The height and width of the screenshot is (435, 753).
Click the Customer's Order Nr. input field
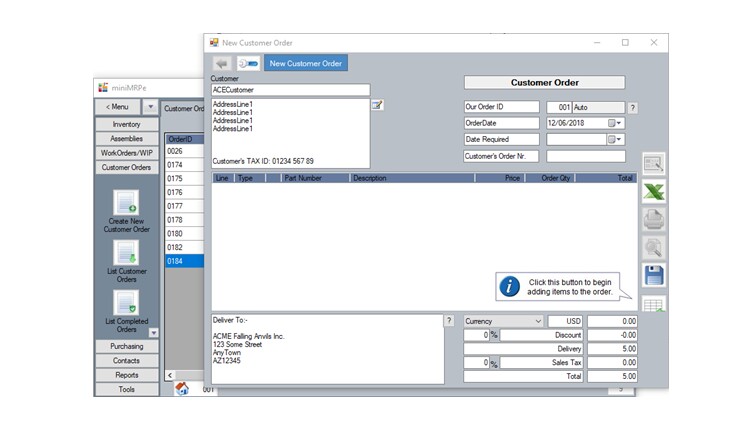[x=585, y=156]
